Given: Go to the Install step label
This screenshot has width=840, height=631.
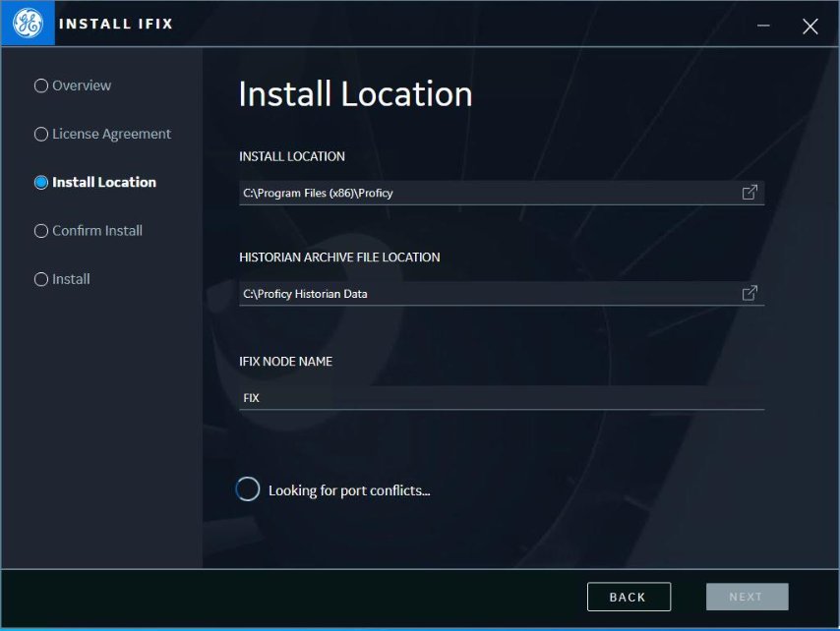Looking at the screenshot, I should tap(71, 279).
